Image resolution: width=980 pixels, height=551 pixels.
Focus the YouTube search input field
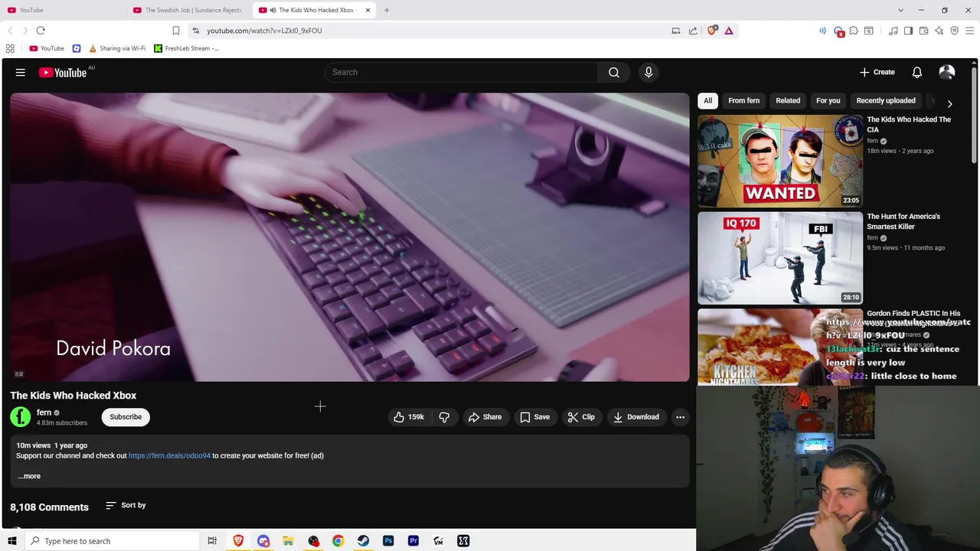(x=462, y=72)
